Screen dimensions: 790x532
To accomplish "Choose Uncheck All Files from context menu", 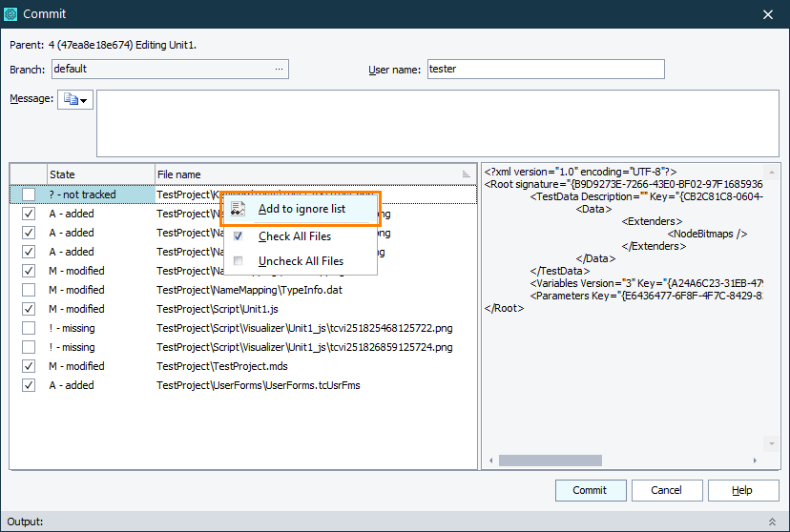I will (x=301, y=260).
